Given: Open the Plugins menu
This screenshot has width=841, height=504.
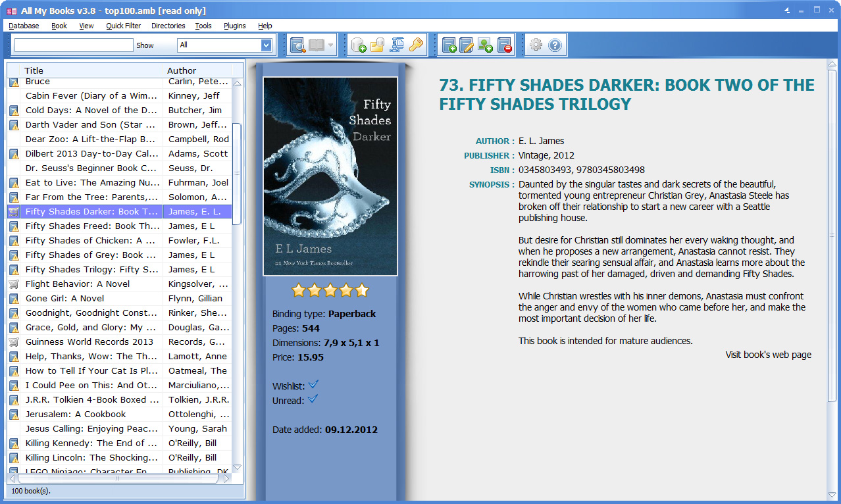Looking at the screenshot, I should tap(234, 26).
